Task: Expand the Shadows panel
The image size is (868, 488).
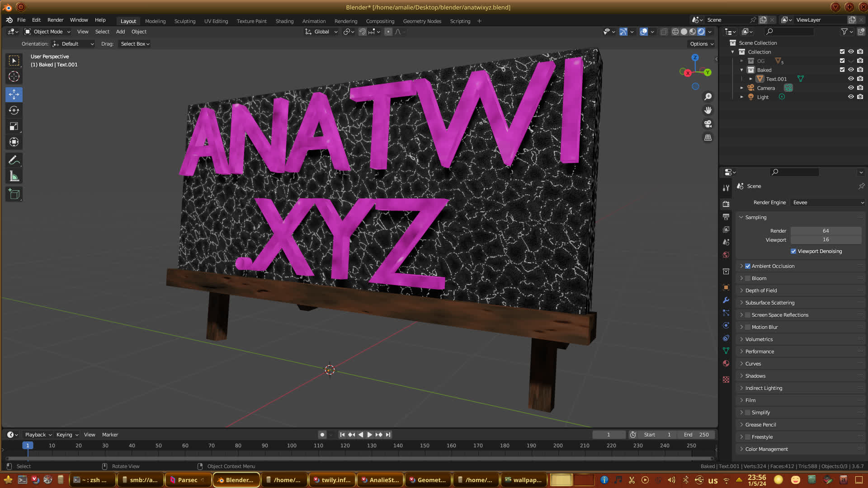Action: point(755,376)
